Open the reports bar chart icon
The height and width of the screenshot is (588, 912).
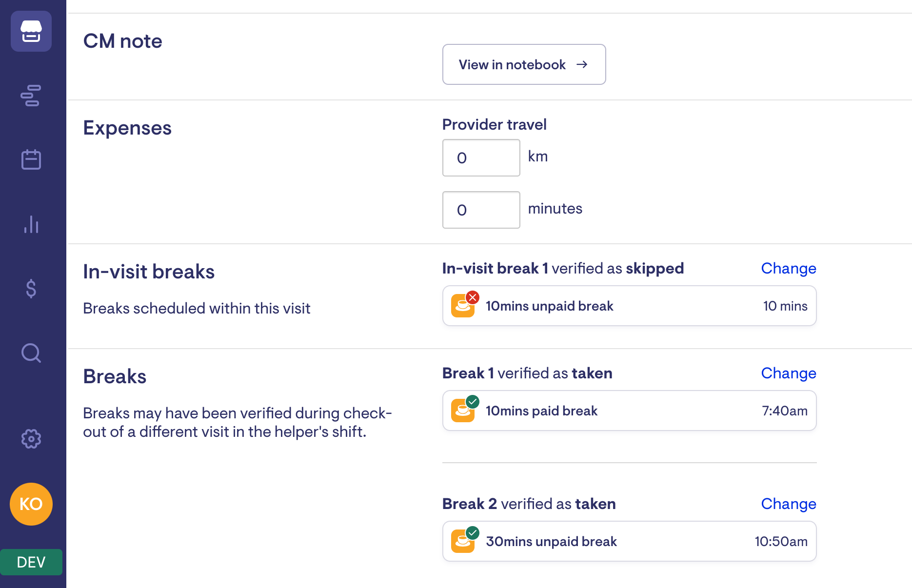click(31, 224)
